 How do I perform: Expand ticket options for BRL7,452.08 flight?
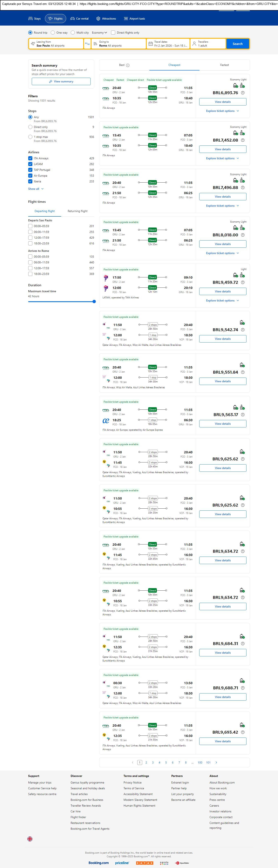(222, 158)
